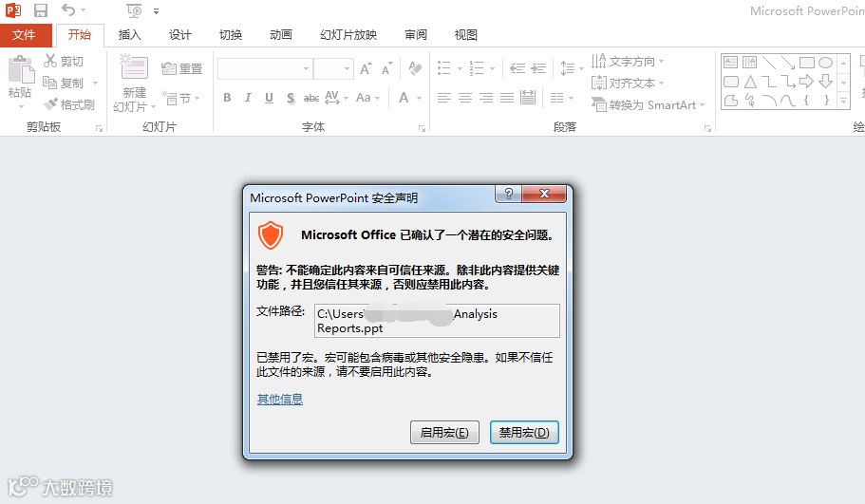Click the numbered list icon
Viewport: 865px width, 504px height.
coord(476,68)
